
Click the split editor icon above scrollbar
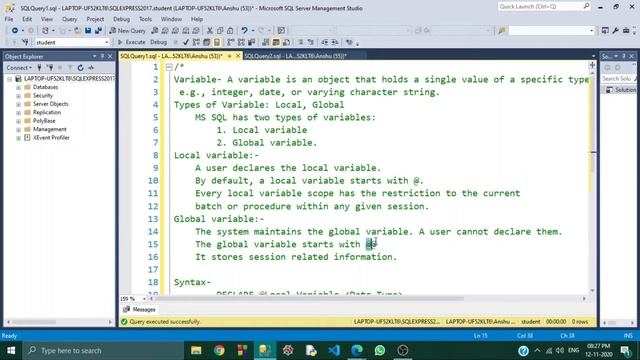point(592,65)
